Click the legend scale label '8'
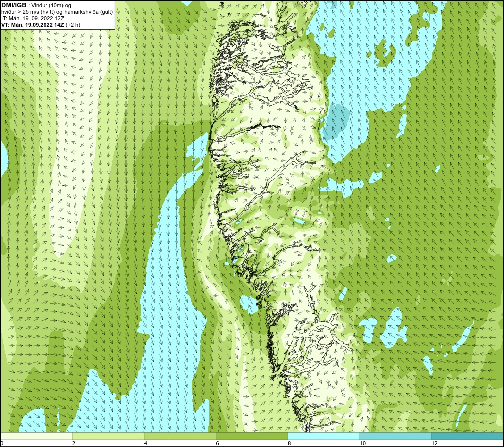 point(290,443)
